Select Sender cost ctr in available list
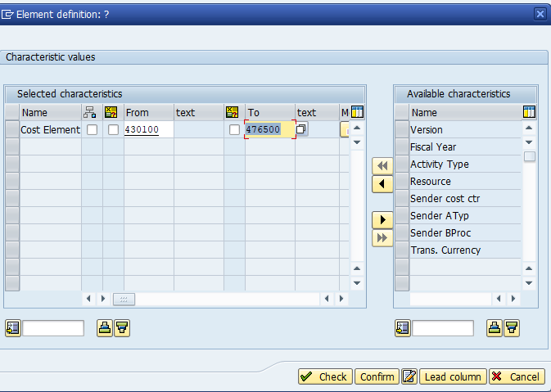Image resolution: width=551 pixels, height=392 pixels. 440,199
